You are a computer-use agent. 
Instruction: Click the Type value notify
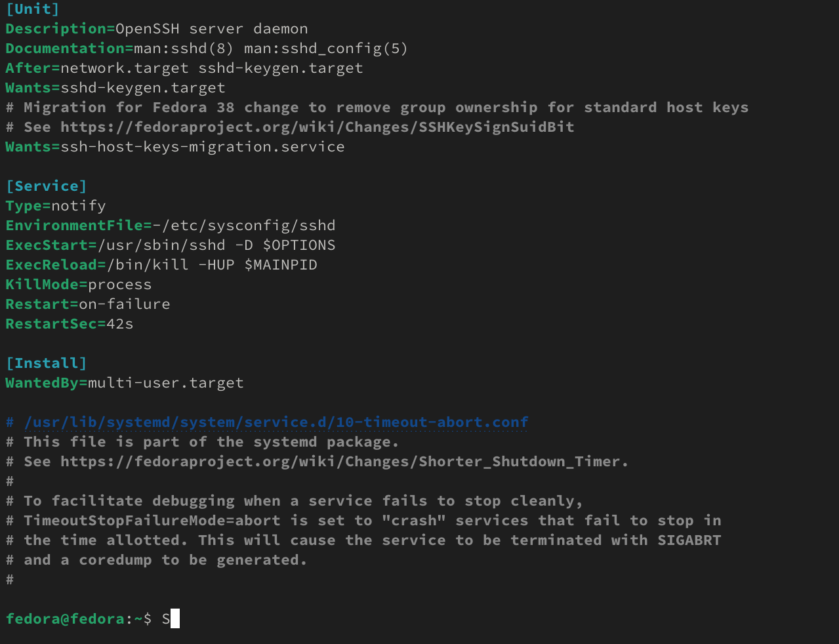[x=79, y=206]
